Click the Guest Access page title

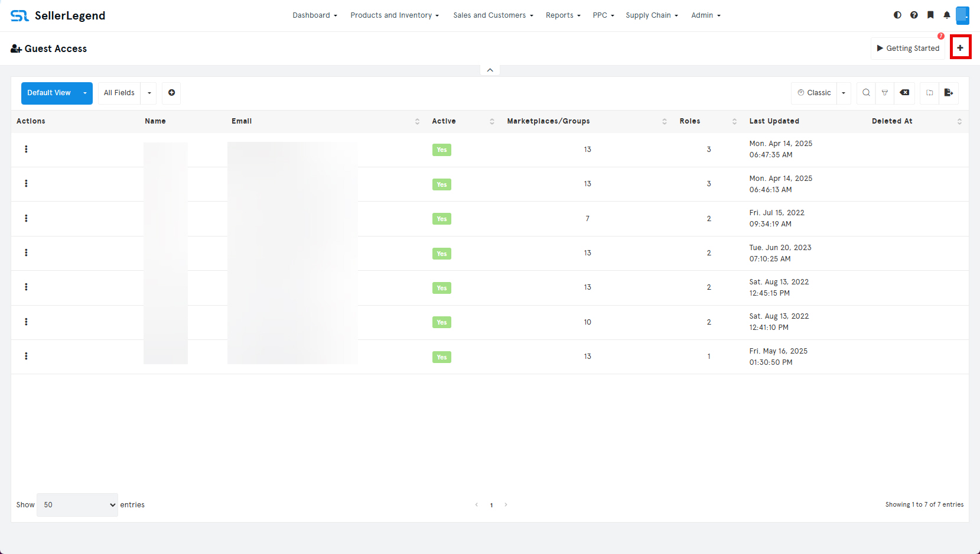(49, 48)
